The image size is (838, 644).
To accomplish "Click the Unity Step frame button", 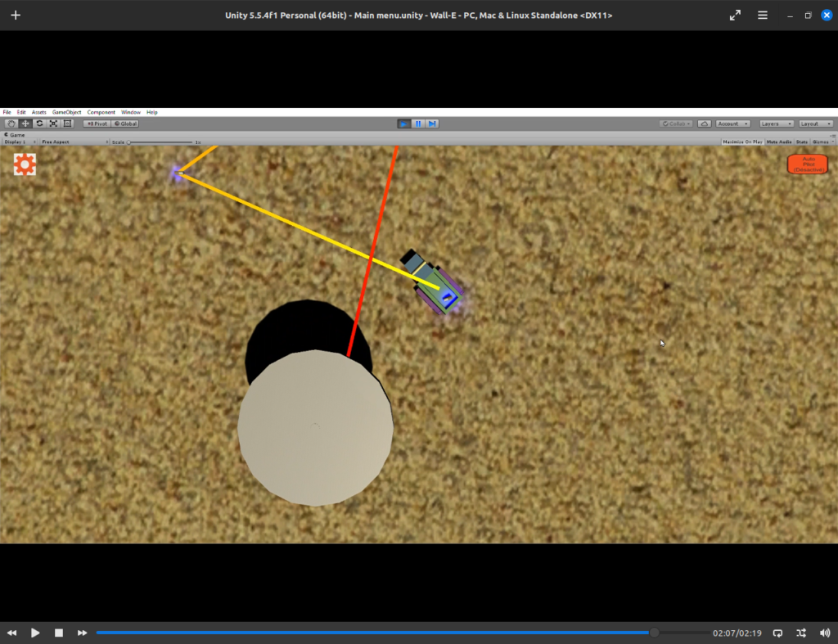I will (x=432, y=124).
